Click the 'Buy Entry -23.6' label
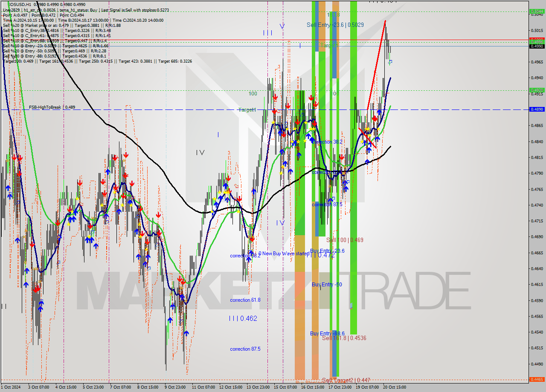Screen dimensions: 546x392 (327, 251)
